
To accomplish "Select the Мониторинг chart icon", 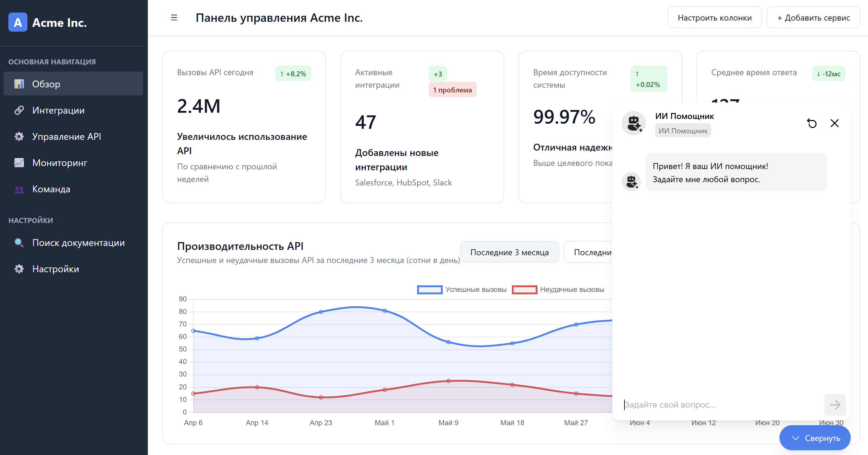I will point(19,163).
